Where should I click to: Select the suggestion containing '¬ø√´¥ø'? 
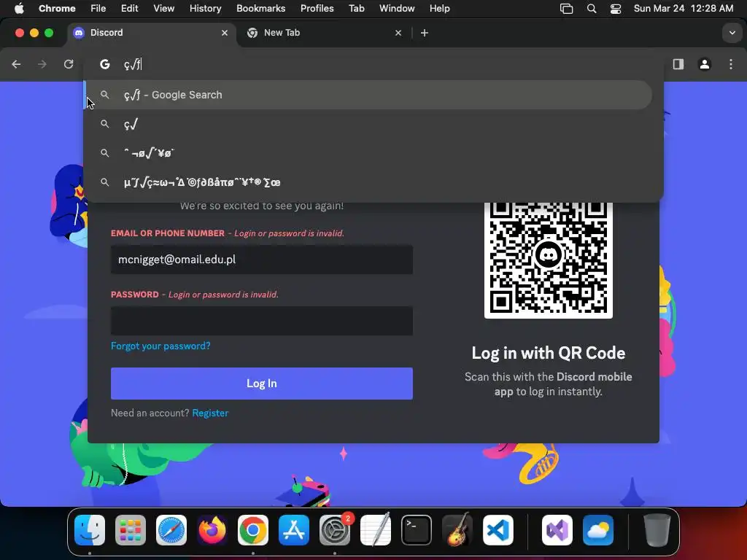[x=368, y=153]
